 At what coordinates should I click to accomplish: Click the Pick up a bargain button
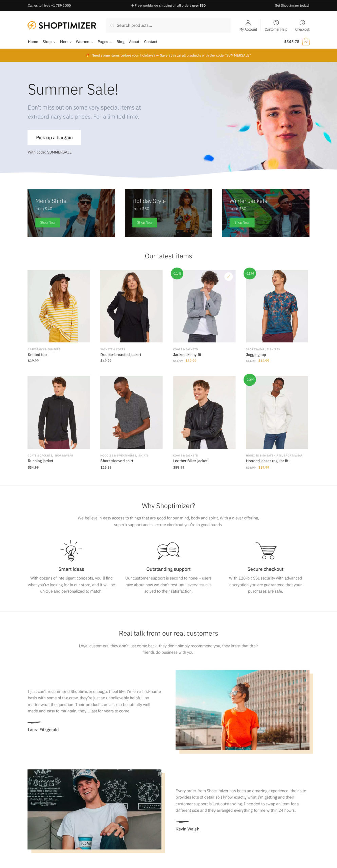[x=54, y=138]
